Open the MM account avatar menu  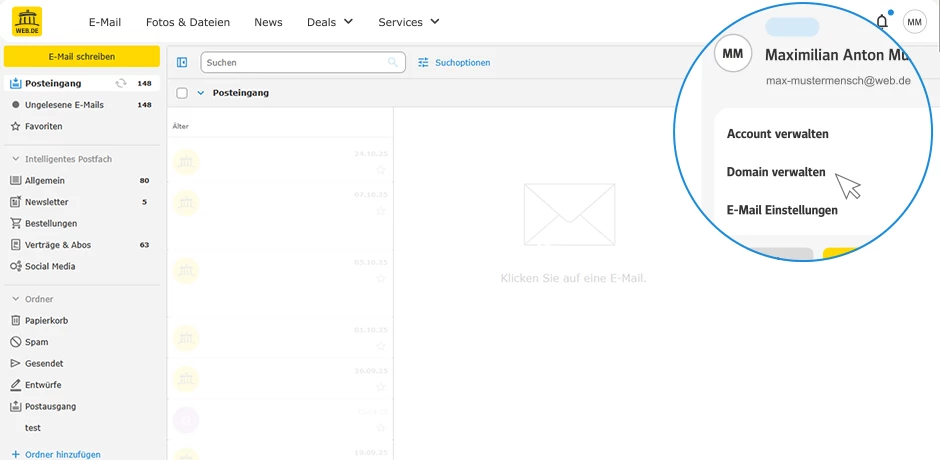click(x=914, y=22)
